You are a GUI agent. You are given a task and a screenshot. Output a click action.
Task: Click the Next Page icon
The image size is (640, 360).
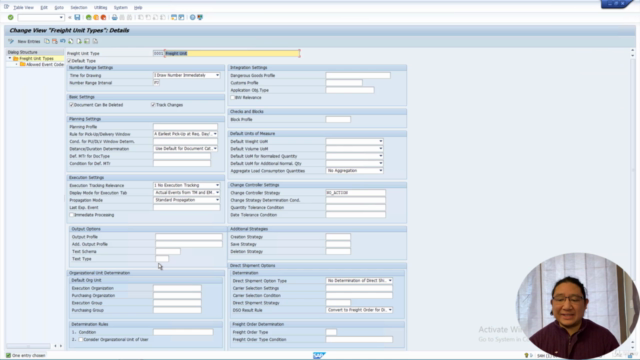coord(156,18)
